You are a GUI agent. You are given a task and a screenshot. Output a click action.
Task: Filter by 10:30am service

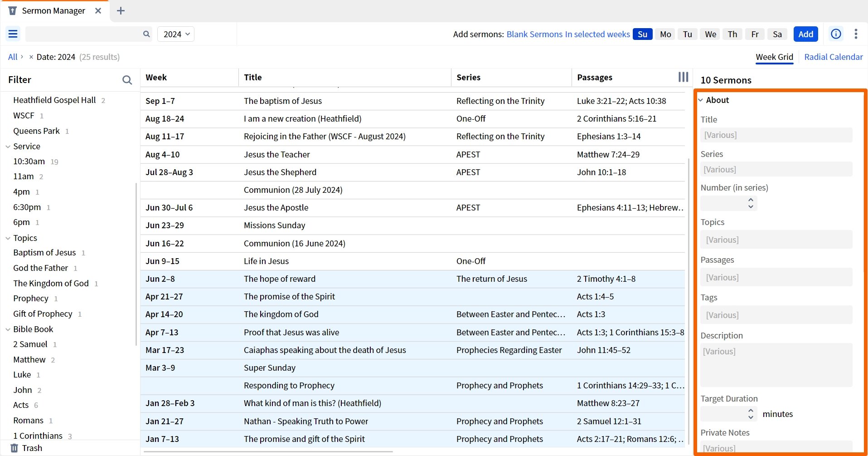29,162
